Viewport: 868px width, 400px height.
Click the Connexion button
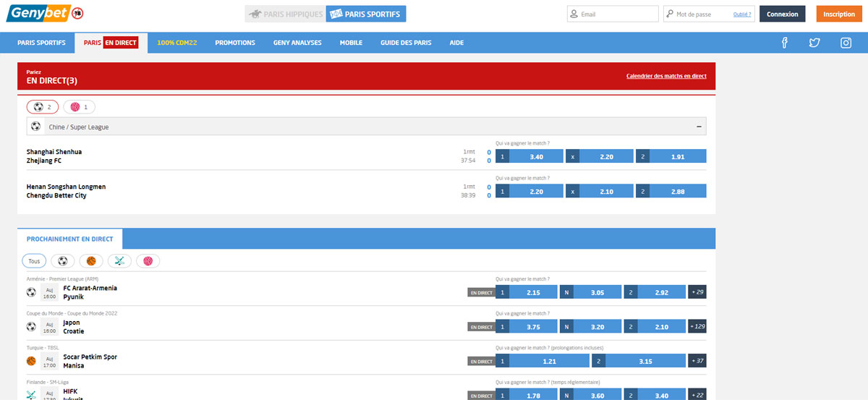(782, 14)
